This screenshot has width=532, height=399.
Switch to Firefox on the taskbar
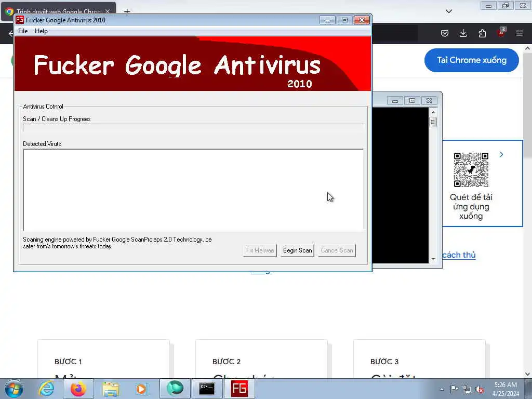coord(78,389)
